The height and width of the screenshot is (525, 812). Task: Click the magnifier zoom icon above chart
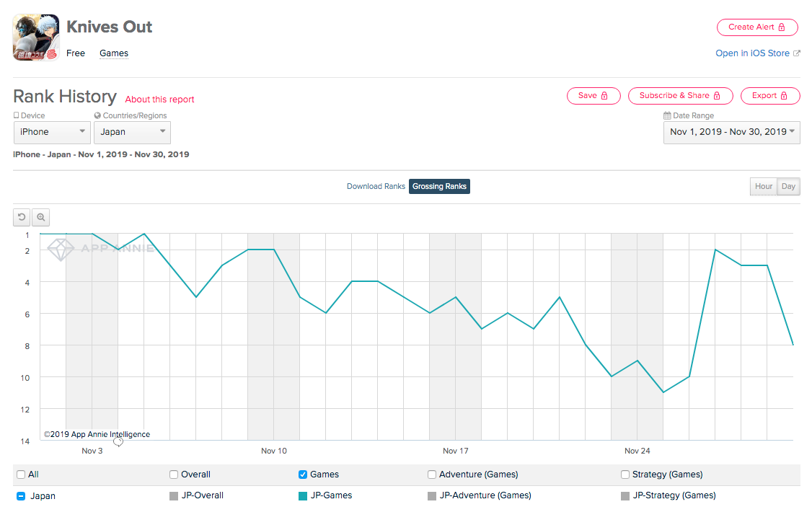tap(41, 218)
